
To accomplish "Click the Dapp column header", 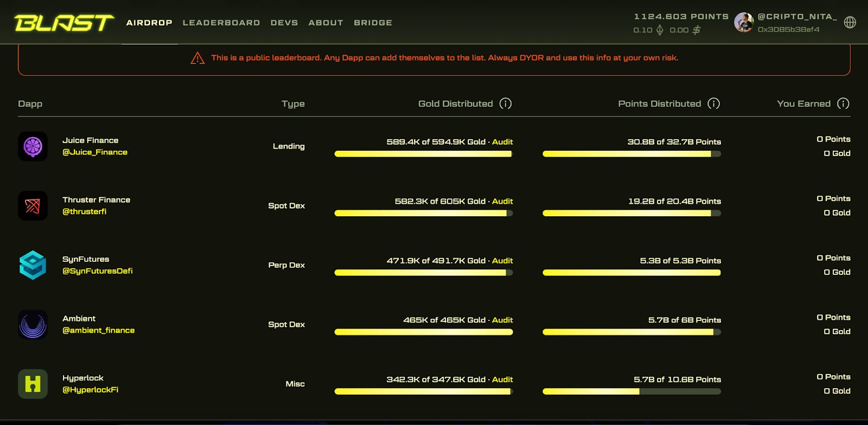I will 30,104.
